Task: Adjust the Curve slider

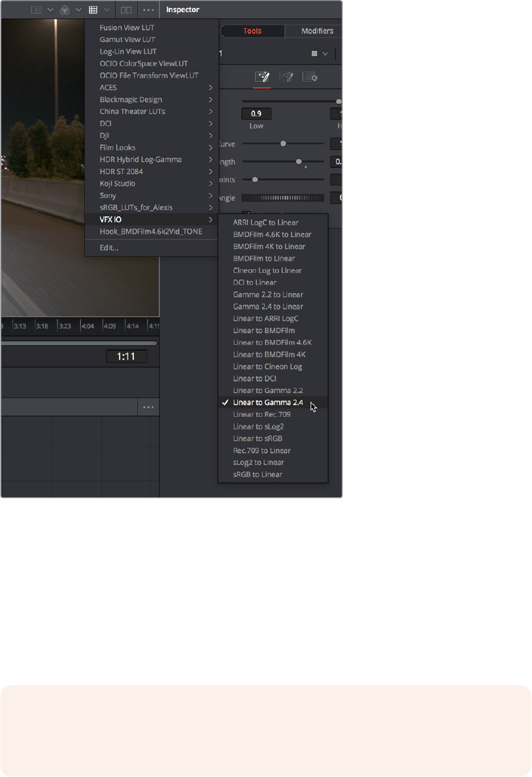Action: tap(283, 144)
